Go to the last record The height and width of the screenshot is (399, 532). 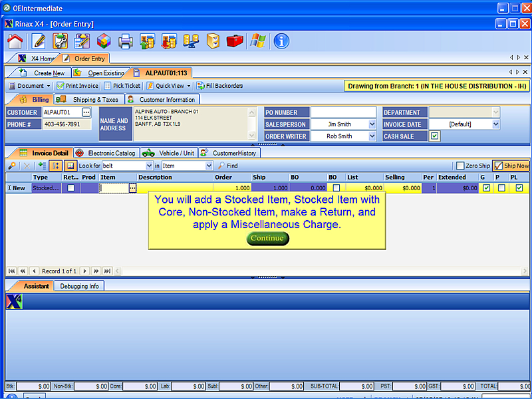[x=107, y=271]
